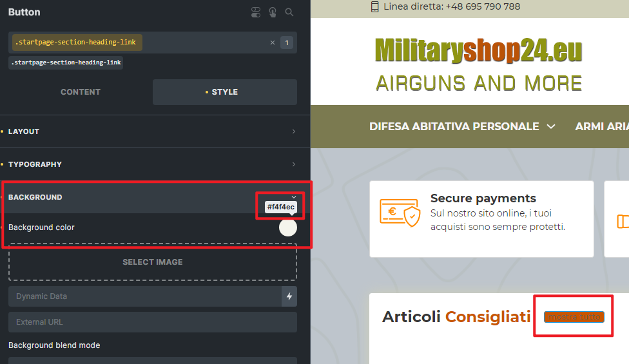
Task: Click the class usage count badge
Action: click(287, 43)
